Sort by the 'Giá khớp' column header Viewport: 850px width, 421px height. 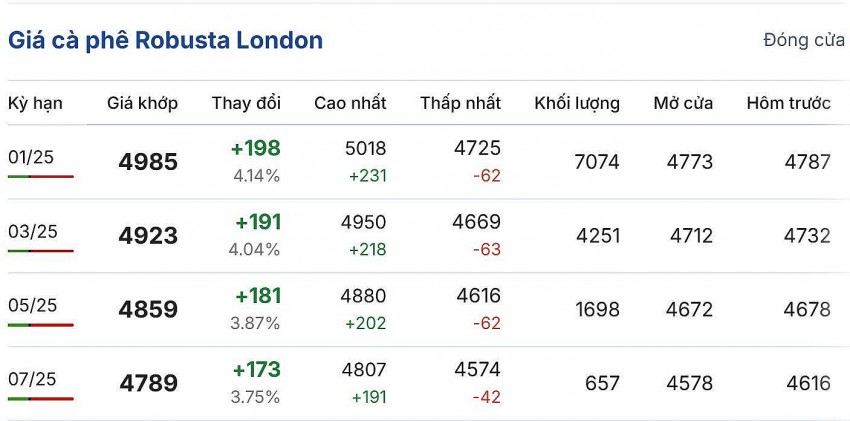pos(142,103)
